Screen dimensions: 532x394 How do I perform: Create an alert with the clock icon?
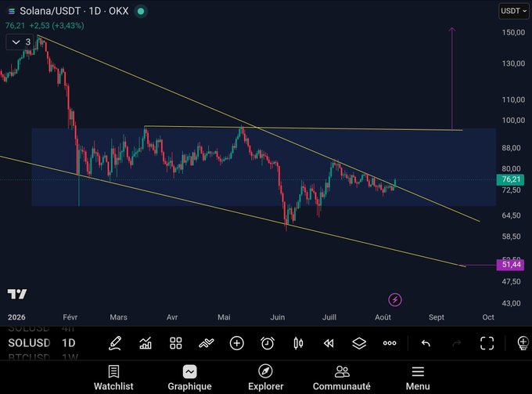[268, 343]
